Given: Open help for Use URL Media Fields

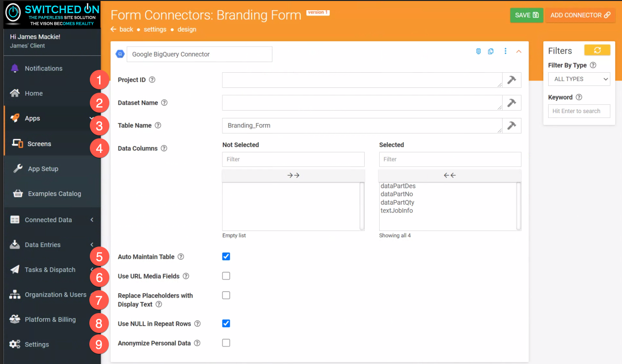Looking at the screenshot, I should pyautogui.click(x=185, y=276).
